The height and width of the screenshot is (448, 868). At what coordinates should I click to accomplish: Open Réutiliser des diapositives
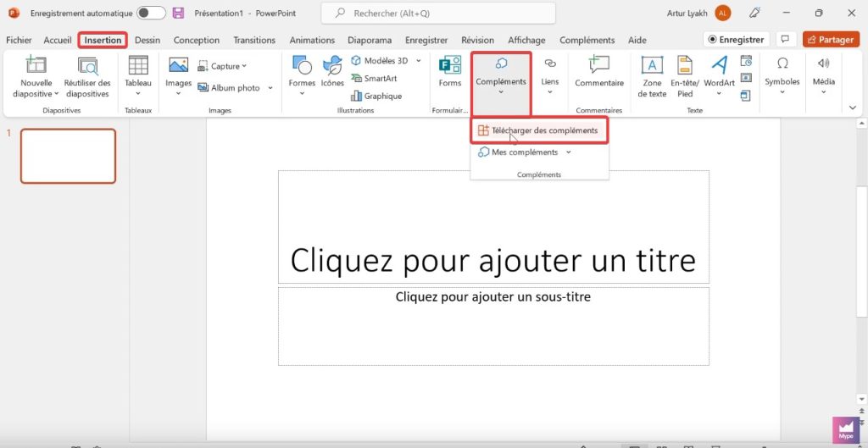click(87, 77)
